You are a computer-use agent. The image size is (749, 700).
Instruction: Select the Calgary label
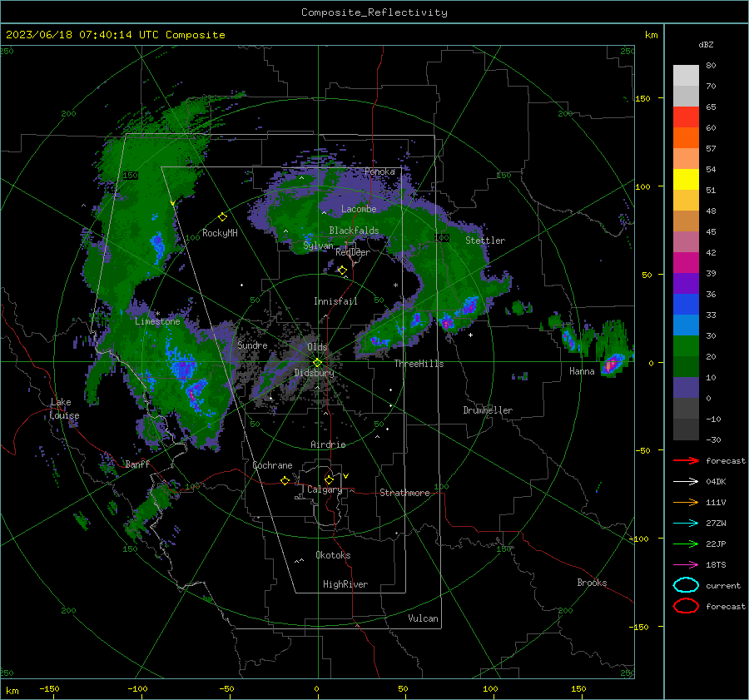(325, 489)
